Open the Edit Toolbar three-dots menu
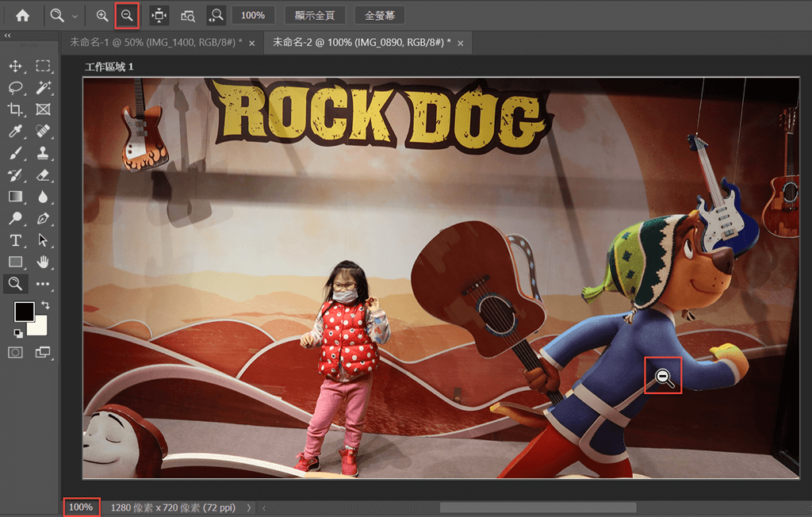This screenshot has height=517, width=812. (43, 284)
